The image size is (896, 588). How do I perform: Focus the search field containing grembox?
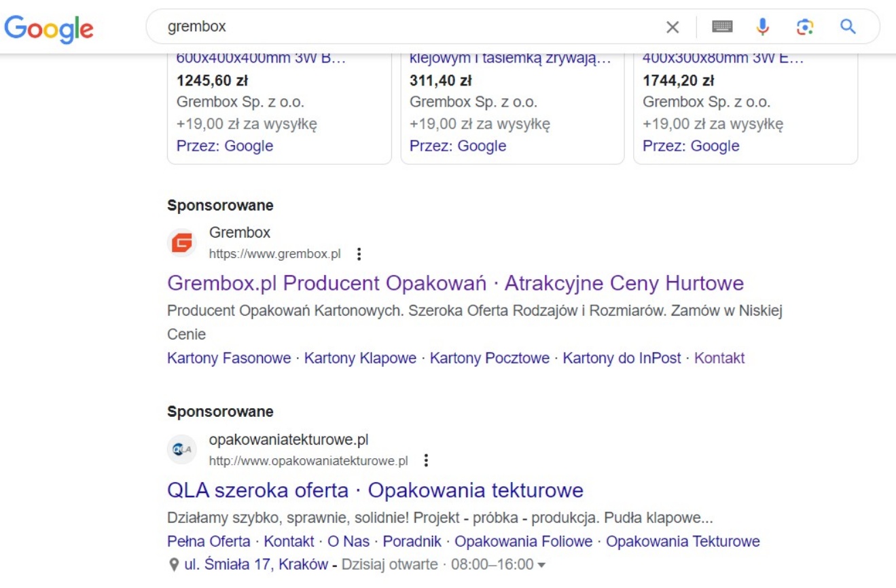coord(408,27)
